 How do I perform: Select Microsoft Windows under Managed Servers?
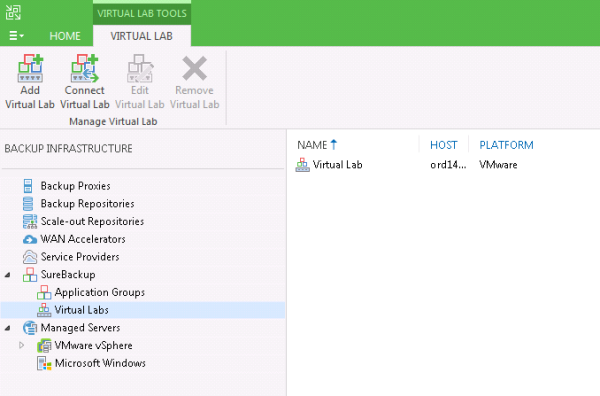[100, 363]
